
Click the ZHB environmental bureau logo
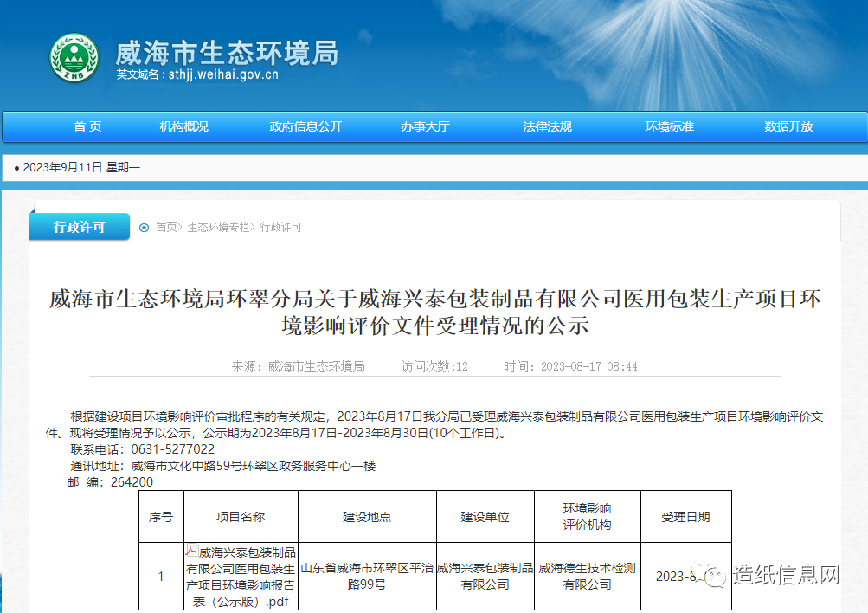pos(74,58)
